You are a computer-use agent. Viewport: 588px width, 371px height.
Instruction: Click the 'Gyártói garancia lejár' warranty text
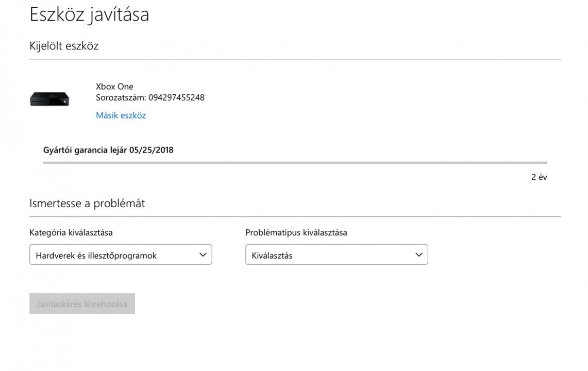coord(86,150)
